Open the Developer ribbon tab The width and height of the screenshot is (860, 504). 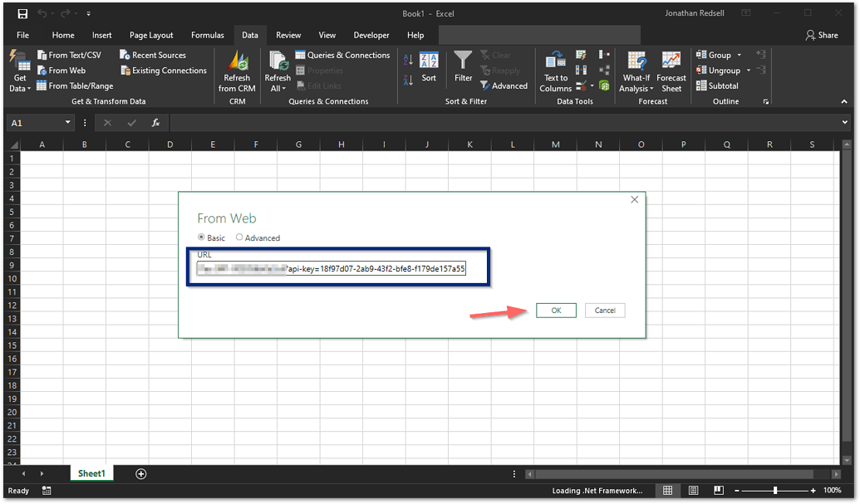tap(371, 35)
